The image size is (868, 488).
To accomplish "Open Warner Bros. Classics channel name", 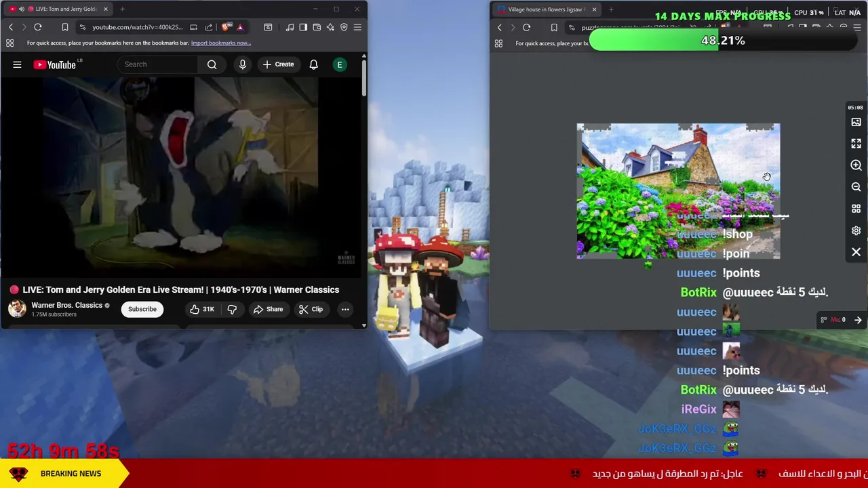I will [66, 305].
